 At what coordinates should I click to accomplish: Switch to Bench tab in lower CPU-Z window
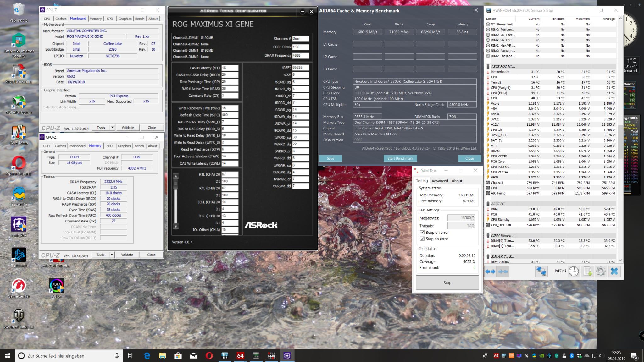click(x=139, y=146)
